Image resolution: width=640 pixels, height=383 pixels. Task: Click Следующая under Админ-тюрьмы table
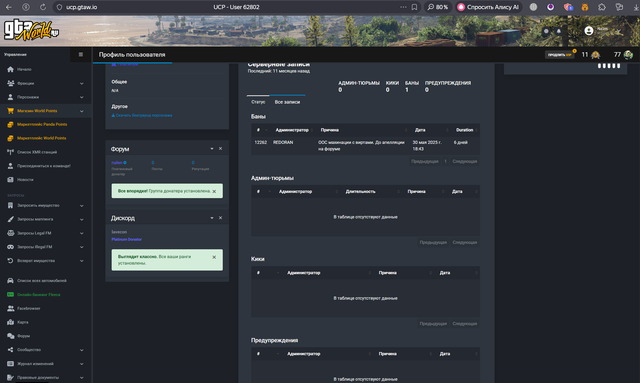(464, 243)
